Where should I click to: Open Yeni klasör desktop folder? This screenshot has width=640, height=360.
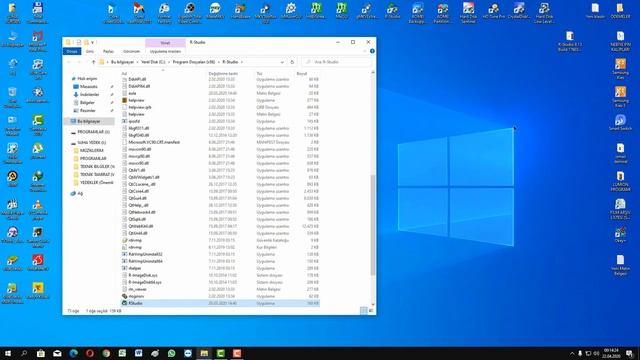[595, 11]
